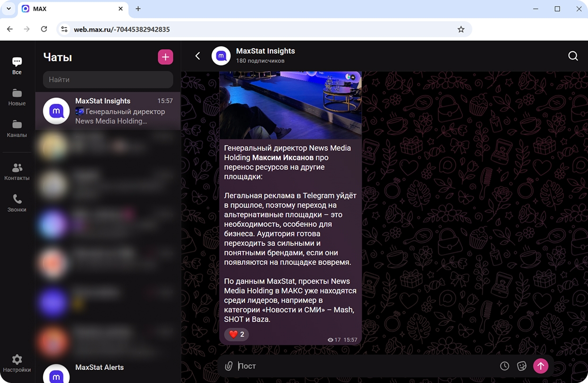Go back using the chat header arrow
The width and height of the screenshot is (588, 383).
coord(198,56)
